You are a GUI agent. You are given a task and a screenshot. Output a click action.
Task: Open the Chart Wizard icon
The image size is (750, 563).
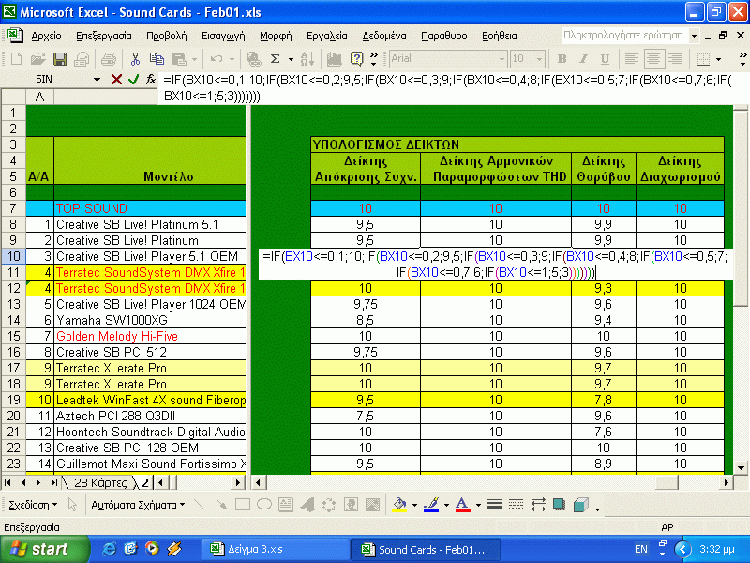tap(334, 59)
